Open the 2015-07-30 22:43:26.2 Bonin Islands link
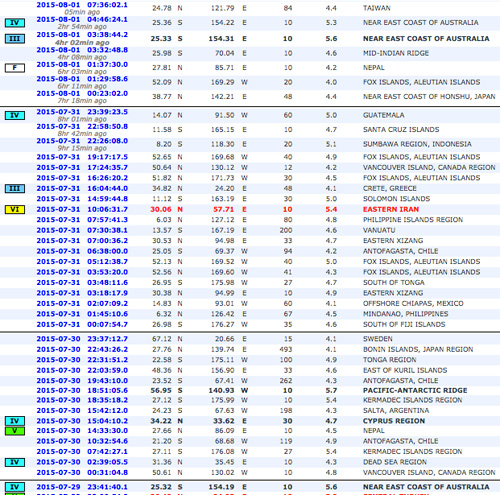This screenshot has width=500, height=495. coord(82,350)
